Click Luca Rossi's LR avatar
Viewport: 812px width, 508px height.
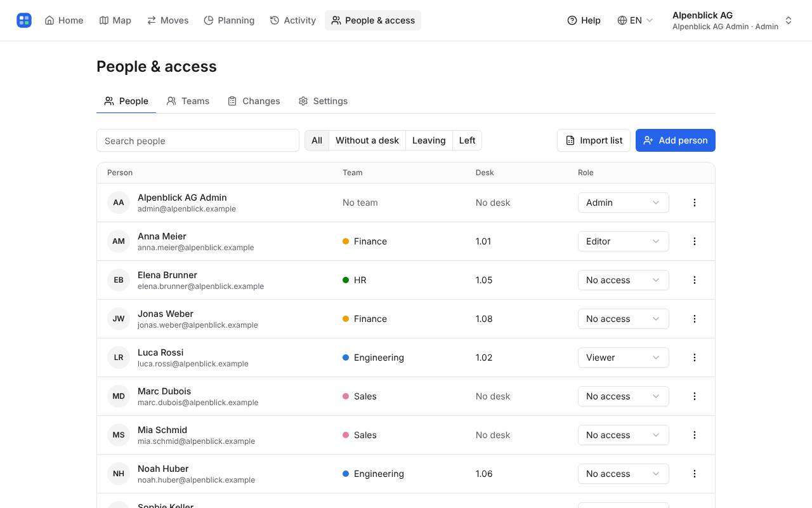(x=119, y=358)
